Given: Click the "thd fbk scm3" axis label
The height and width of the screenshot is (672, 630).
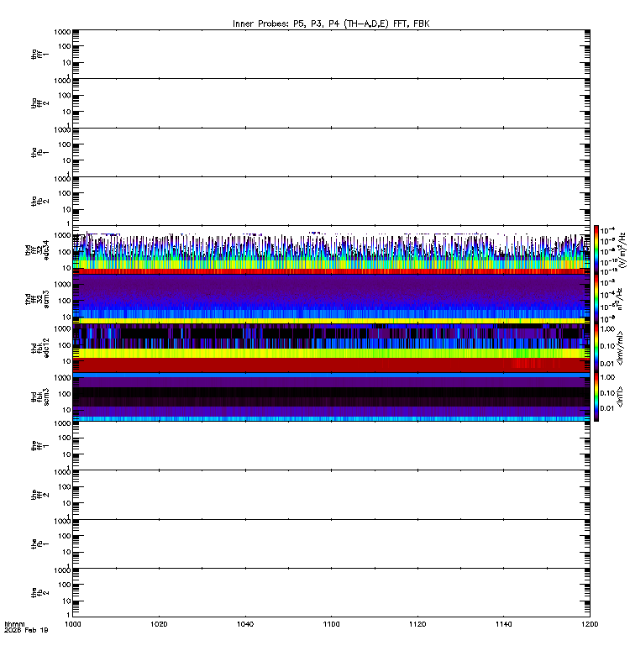Looking at the screenshot, I should click(40, 396).
